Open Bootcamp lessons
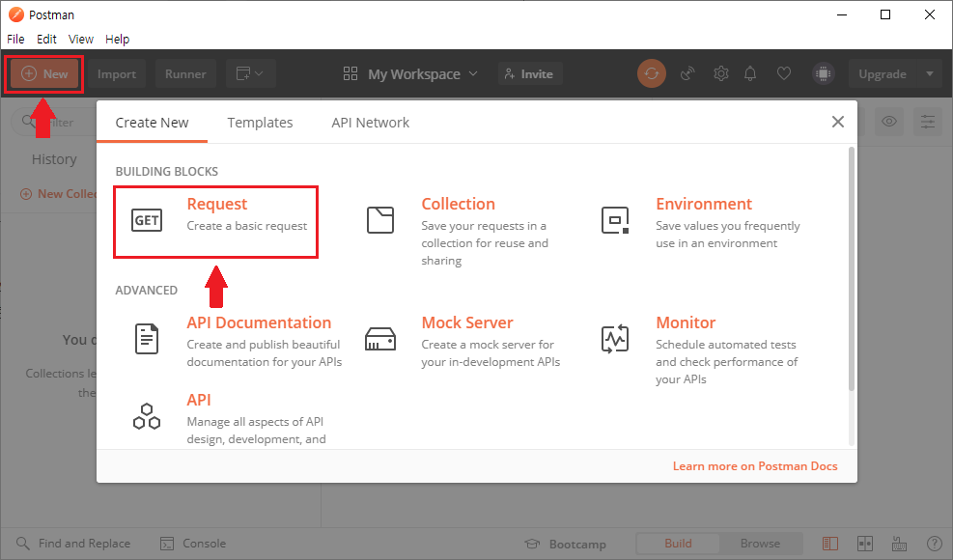The image size is (953, 560). coord(565,544)
